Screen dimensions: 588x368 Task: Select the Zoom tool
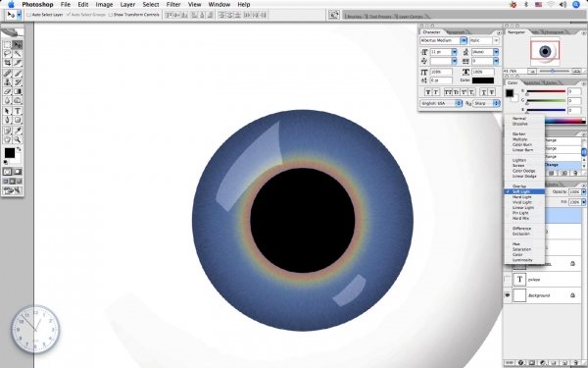pyautogui.click(x=18, y=139)
